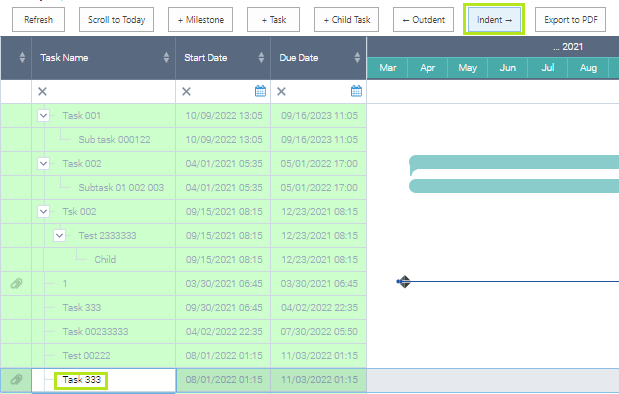Click the Apr month header
This screenshot has width=619, height=394.
click(x=428, y=68)
